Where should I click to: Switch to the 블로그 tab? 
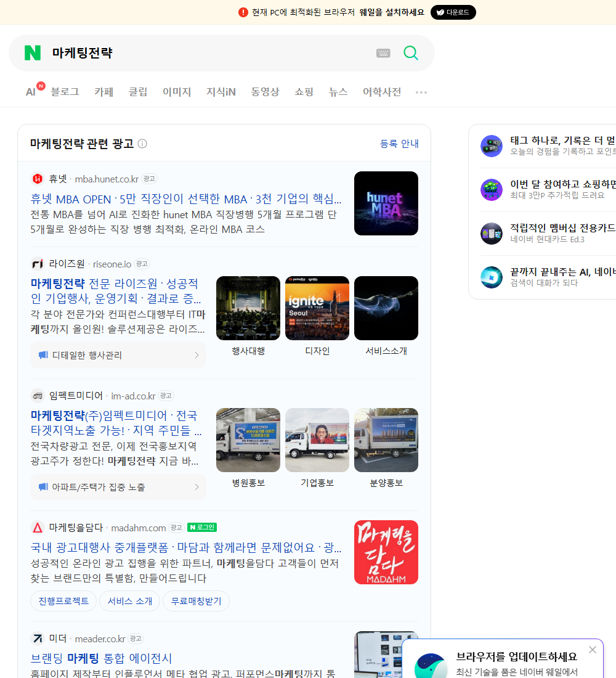[65, 92]
